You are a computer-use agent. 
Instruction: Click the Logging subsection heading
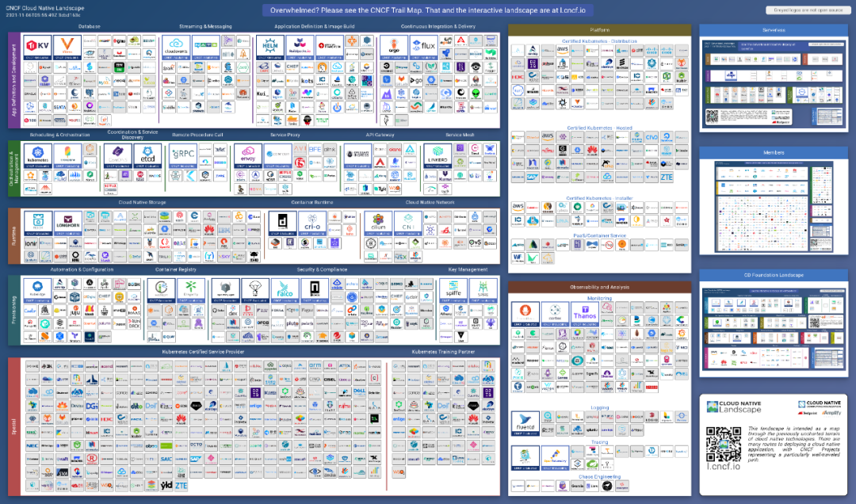[599, 407]
